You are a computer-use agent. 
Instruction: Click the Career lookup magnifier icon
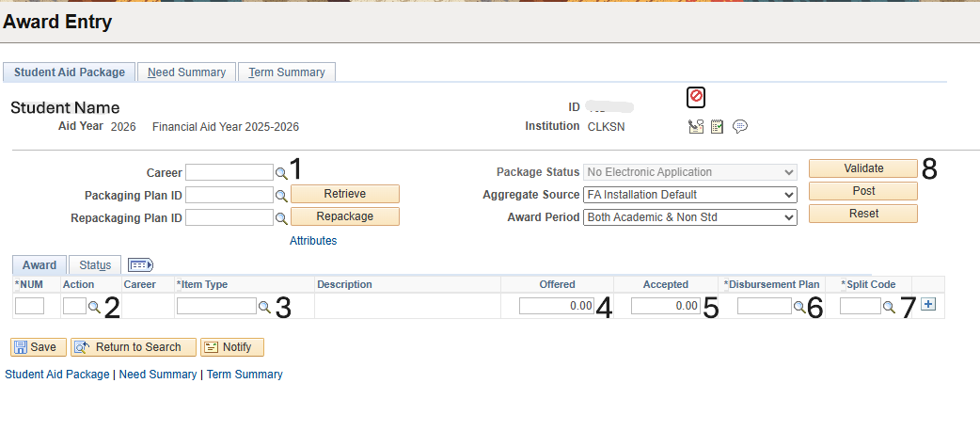click(280, 173)
